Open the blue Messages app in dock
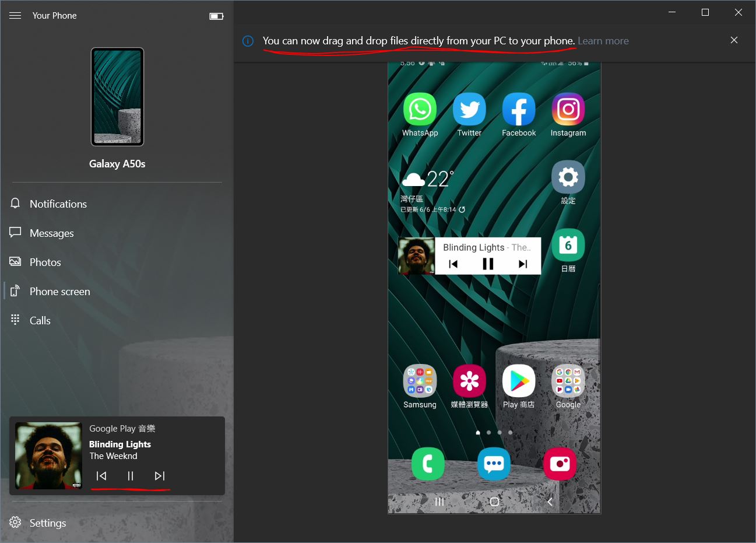 (x=494, y=464)
